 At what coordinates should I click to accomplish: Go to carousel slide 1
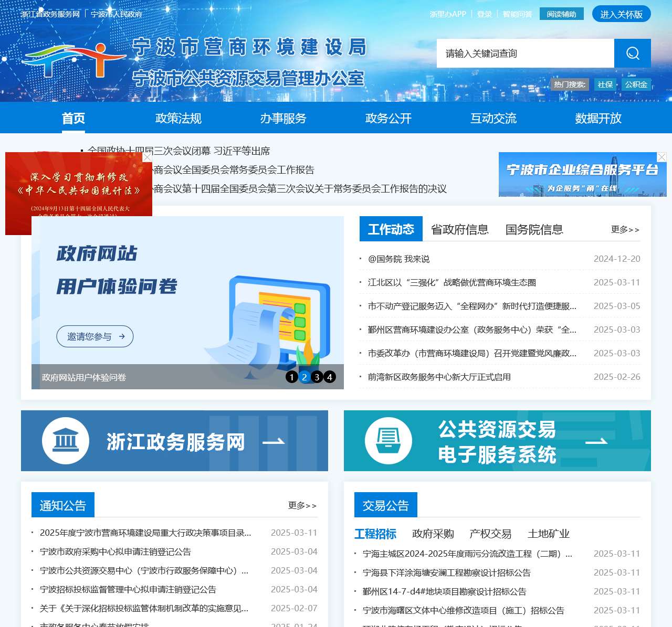pyautogui.click(x=292, y=377)
